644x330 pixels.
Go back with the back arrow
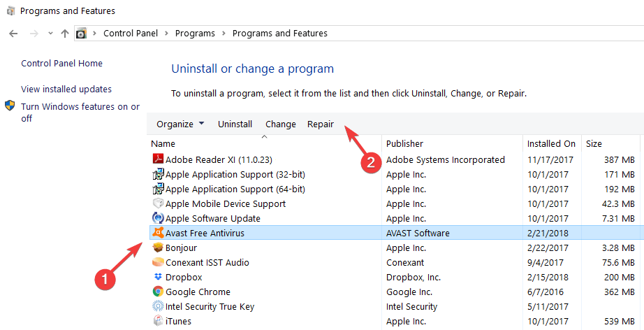(x=13, y=34)
